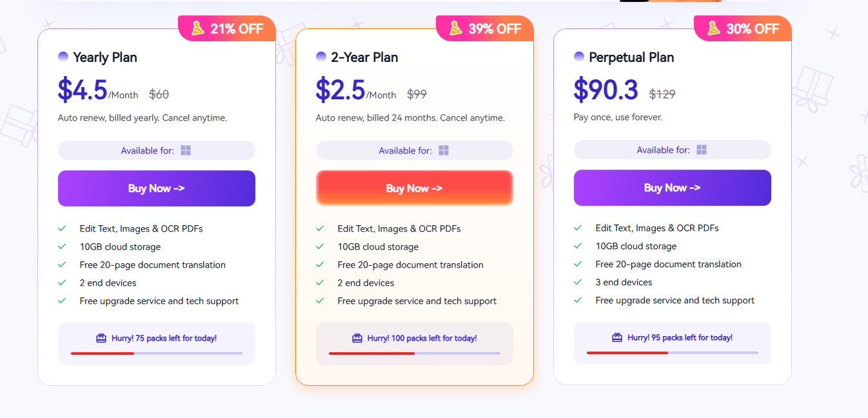Select the Yearly Plan radio dot

coord(63,57)
